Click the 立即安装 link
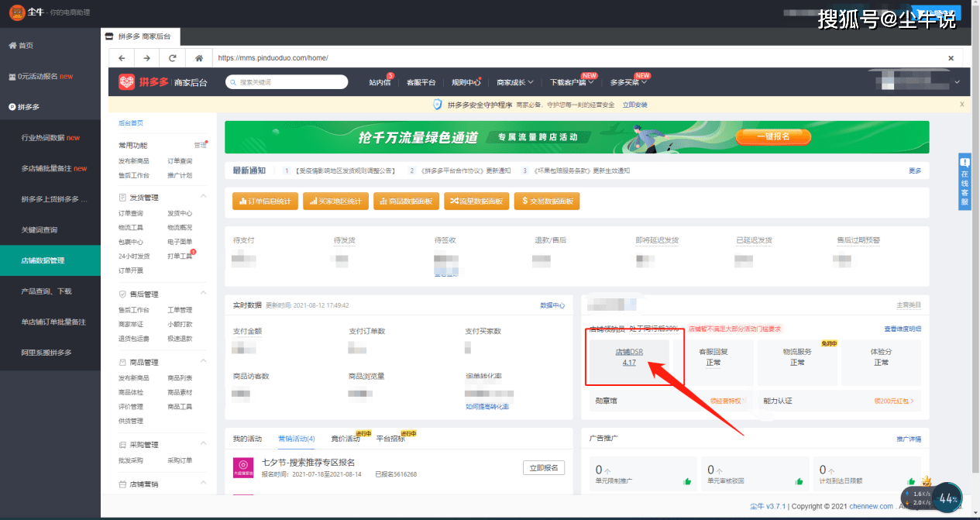The height and width of the screenshot is (520, 980). pos(634,105)
